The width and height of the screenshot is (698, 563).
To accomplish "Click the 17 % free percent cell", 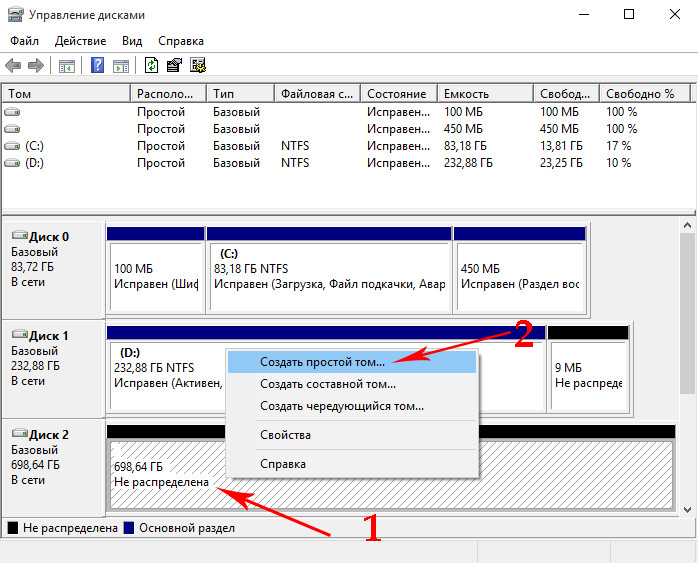I will coord(618,146).
